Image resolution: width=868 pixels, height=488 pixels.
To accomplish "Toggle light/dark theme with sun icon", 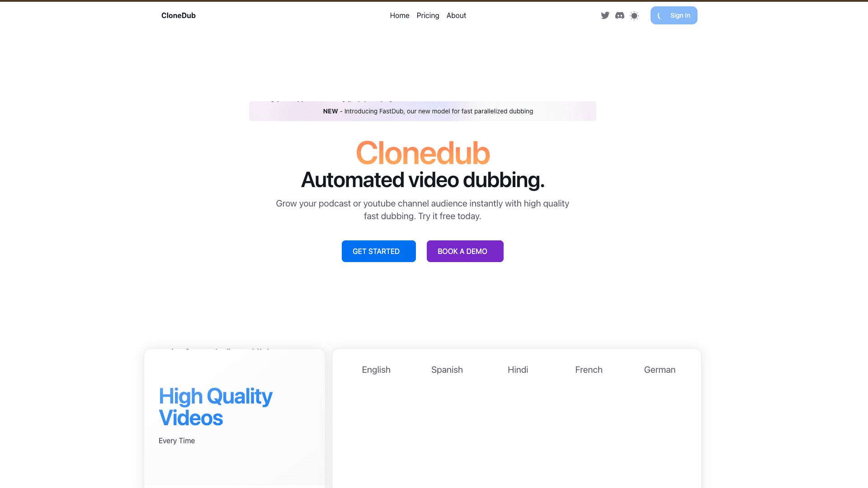I will pyautogui.click(x=634, y=16).
